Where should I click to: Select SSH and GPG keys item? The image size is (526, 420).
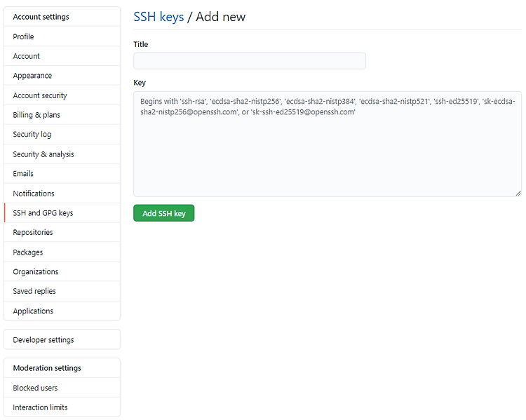click(x=62, y=212)
